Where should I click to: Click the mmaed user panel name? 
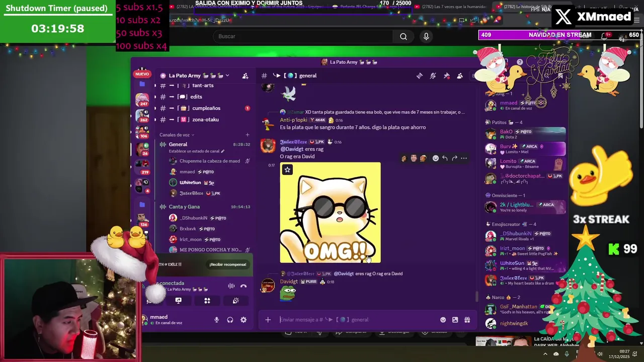[x=158, y=317]
